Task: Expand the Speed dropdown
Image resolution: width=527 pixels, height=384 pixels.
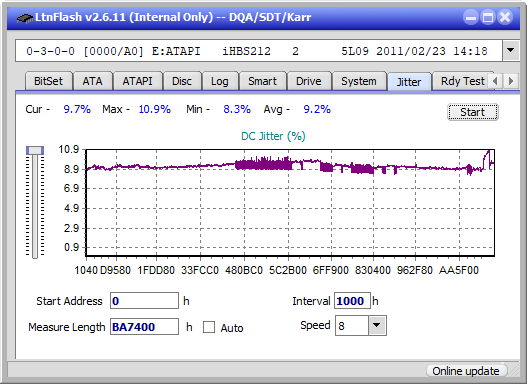Action: (377, 325)
